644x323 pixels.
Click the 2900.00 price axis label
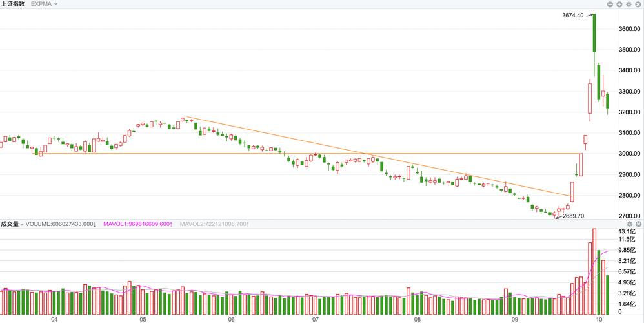click(x=629, y=174)
